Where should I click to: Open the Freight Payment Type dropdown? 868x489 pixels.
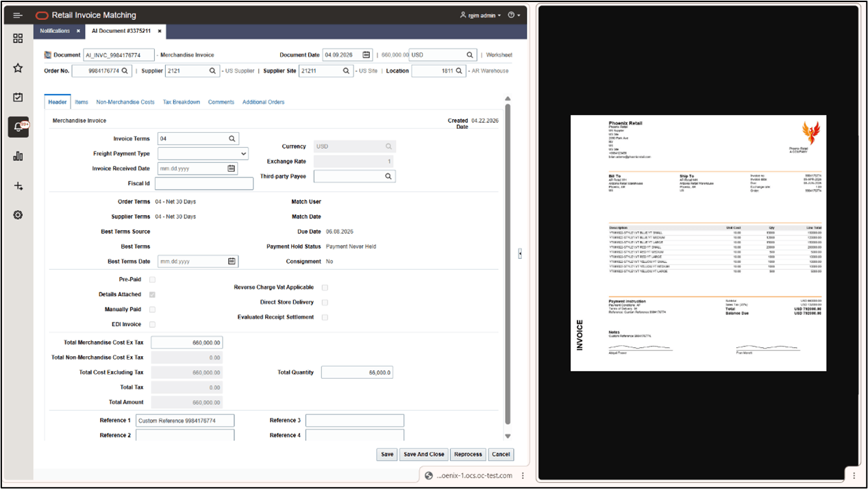pyautogui.click(x=203, y=154)
